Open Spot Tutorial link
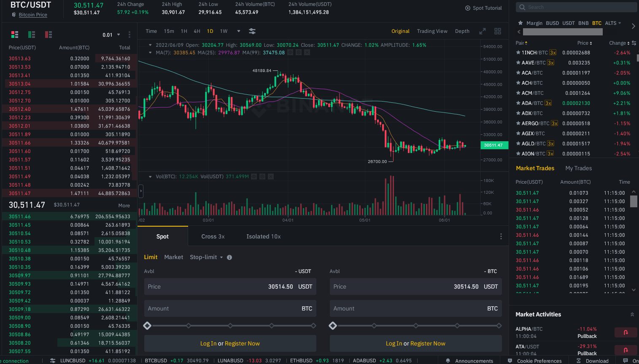The width and height of the screenshot is (639, 364). tap(487, 8)
